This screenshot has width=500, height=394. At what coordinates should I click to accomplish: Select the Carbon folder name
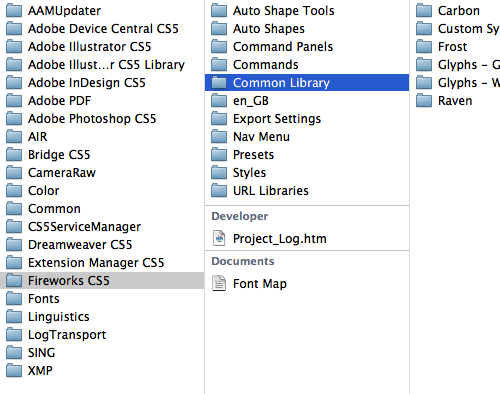tap(459, 11)
